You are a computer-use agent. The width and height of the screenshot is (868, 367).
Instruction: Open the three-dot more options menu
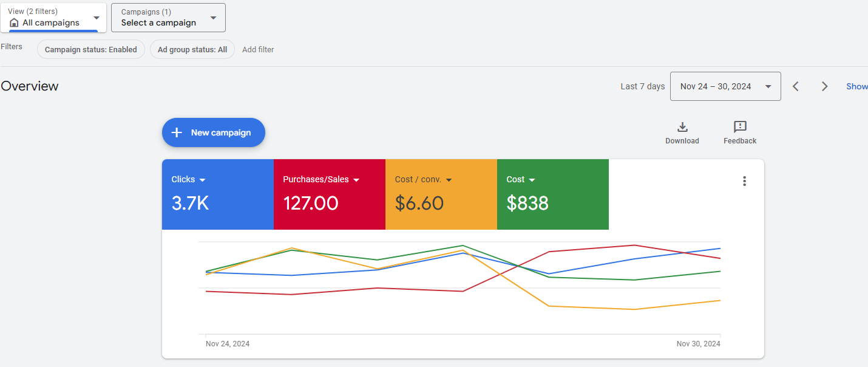pyautogui.click(x=744, y=181)
